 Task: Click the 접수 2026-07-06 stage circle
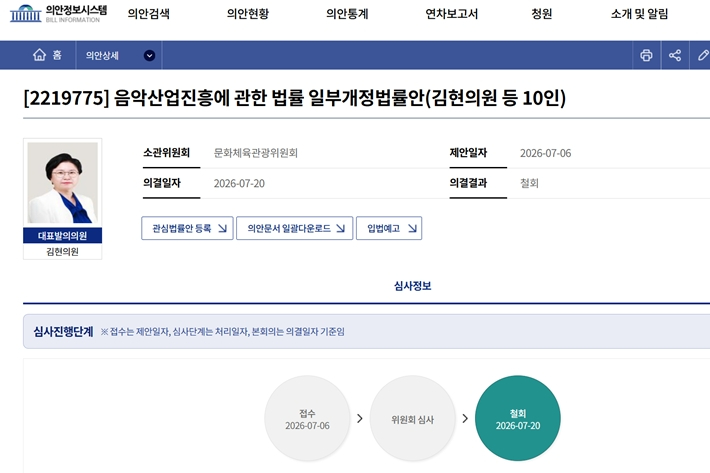(307, 418)
